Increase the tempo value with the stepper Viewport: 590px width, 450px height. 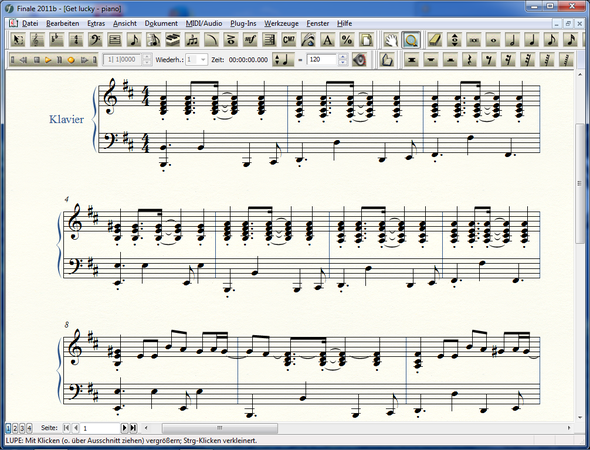[342, 57]
